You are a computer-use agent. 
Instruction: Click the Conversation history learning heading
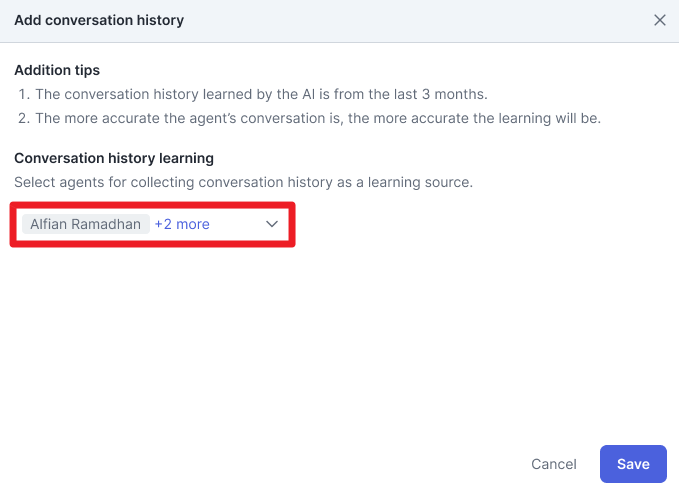click(114, 158)
